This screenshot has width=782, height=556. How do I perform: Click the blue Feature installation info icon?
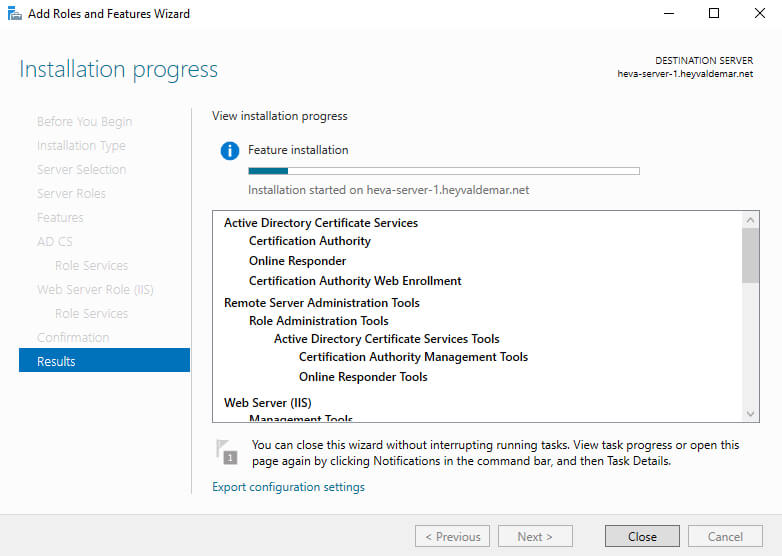tap(230, 151)
